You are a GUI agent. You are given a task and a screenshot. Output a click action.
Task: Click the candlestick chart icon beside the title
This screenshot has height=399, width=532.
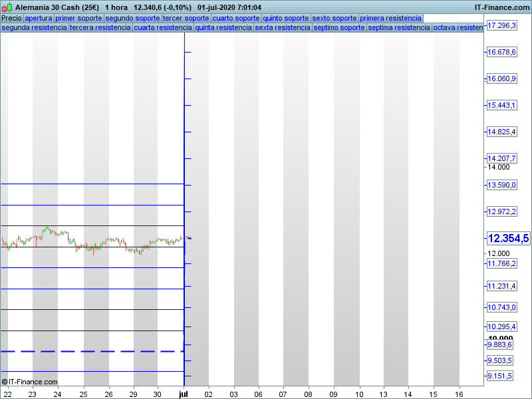tap(7, 7)
